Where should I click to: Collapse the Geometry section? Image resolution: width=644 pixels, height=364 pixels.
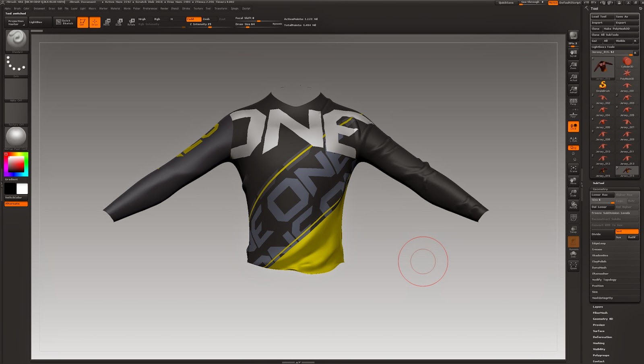click(600, 189)
